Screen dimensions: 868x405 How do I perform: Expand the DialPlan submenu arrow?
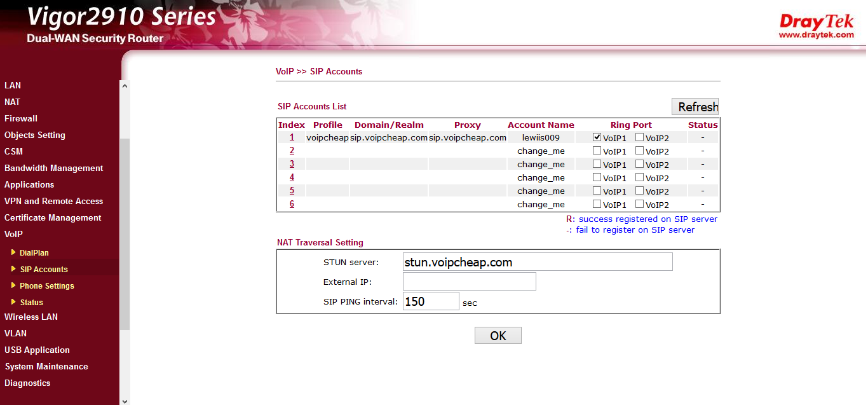tap(13, 252)
